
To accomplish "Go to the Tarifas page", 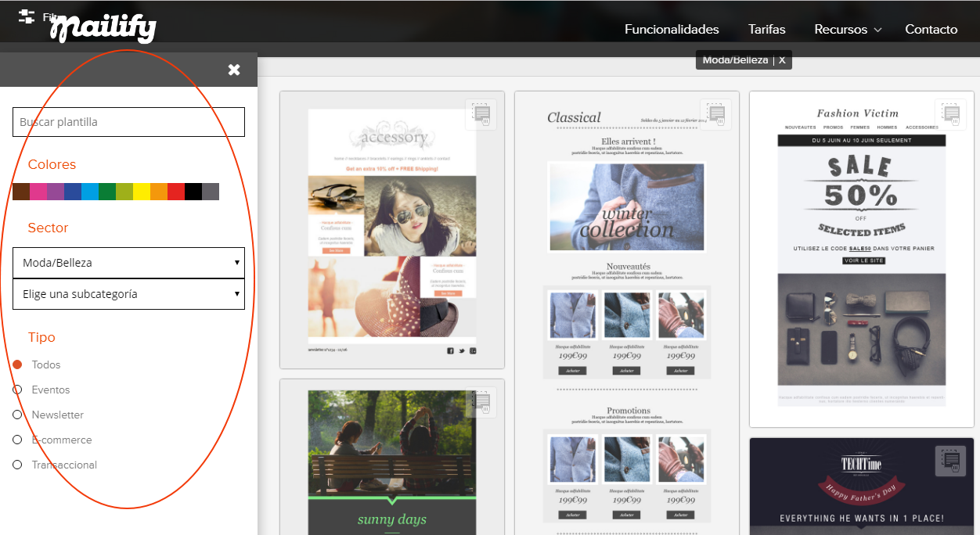I will pos(767,30).
